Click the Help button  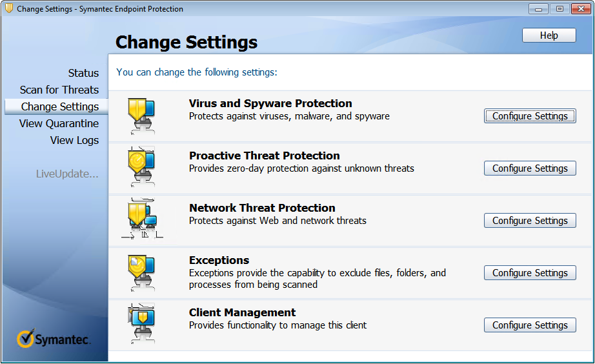[549, 35]
